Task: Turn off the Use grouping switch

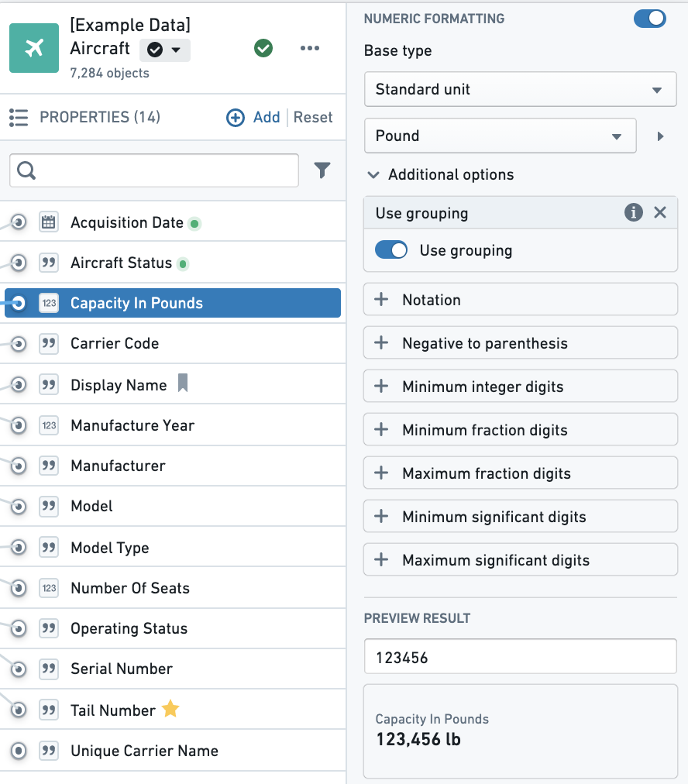Action: point(391,250)
